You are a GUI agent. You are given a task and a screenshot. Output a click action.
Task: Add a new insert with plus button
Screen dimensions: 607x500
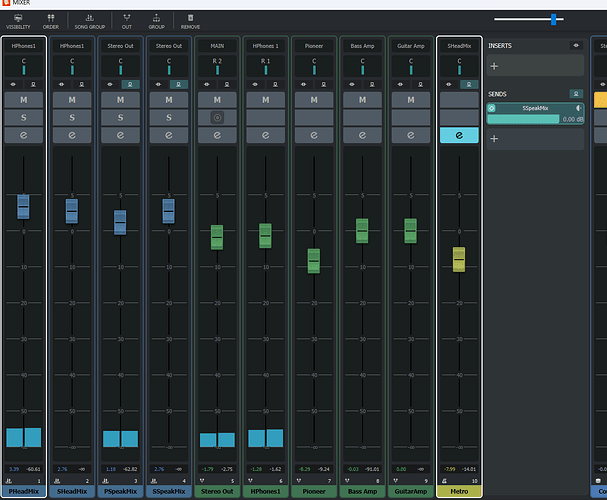click(x=494, y=66)
